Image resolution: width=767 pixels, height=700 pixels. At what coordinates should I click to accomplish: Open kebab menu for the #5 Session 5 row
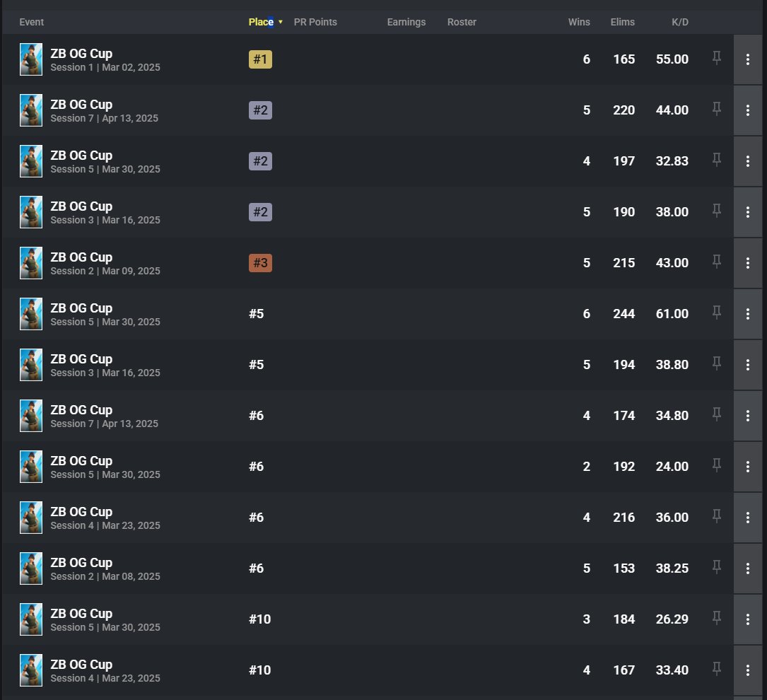click(747, 313)
